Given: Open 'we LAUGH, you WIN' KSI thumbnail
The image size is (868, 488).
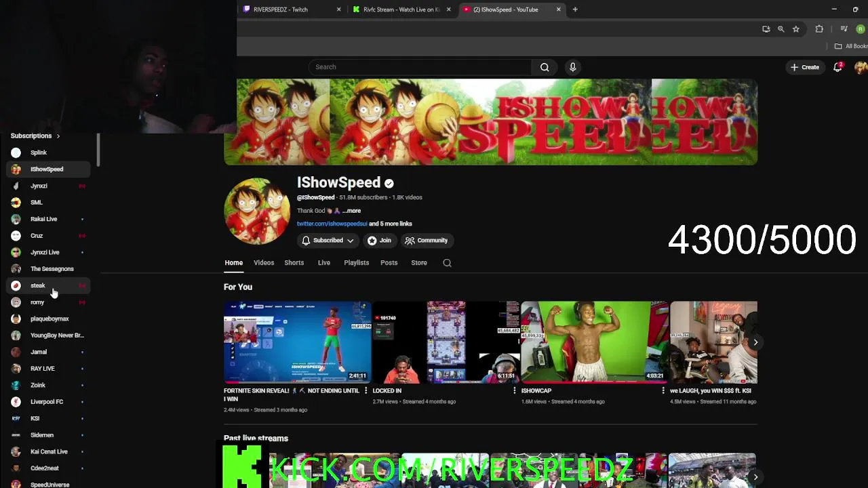Looking at the screenshot, I should [713, 342].
